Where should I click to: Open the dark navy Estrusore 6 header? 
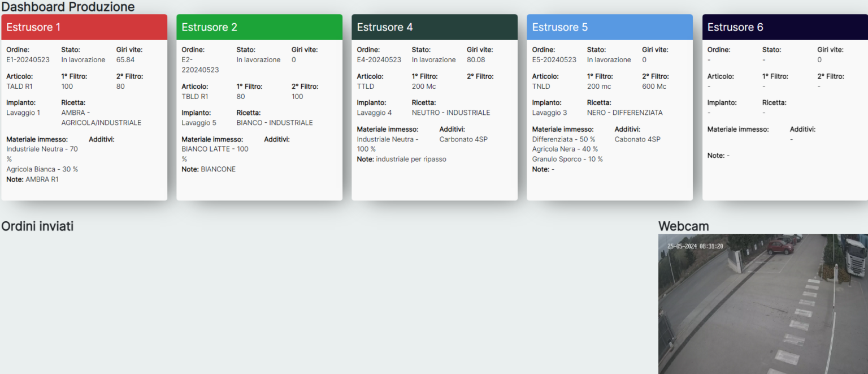(785, 27)
